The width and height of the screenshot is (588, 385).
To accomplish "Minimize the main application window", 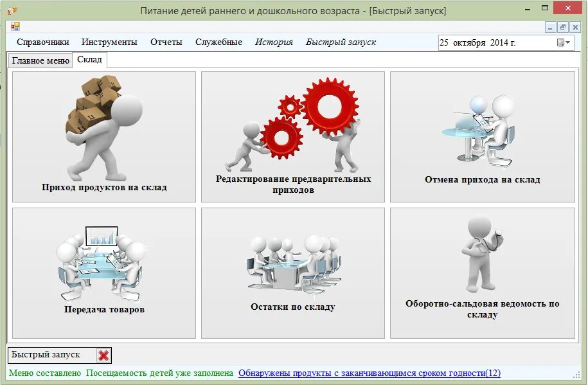I will [528, 9].
